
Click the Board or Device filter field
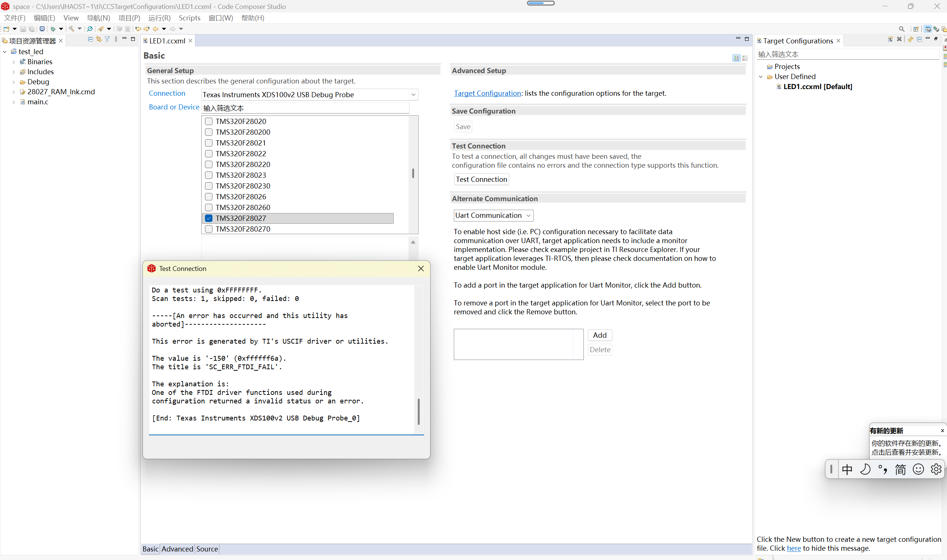305,108
